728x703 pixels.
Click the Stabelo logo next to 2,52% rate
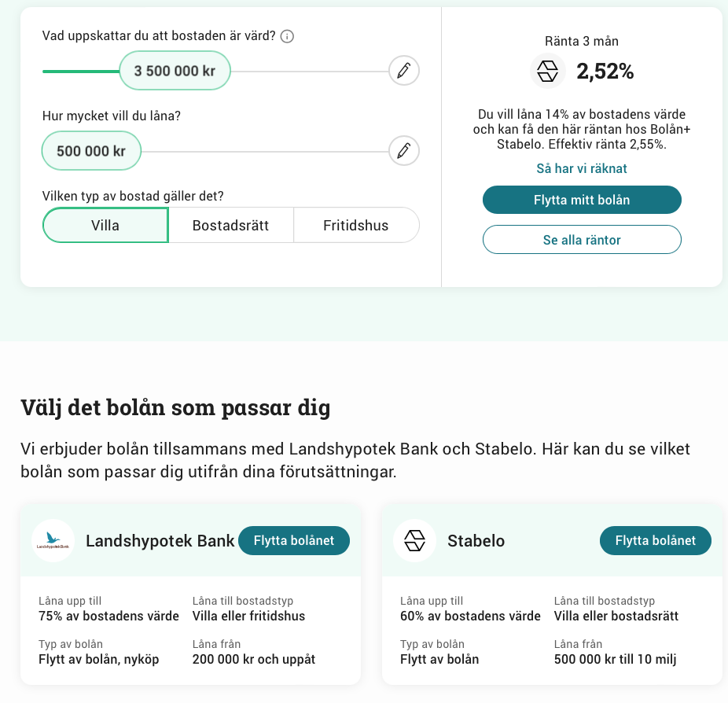549,72
